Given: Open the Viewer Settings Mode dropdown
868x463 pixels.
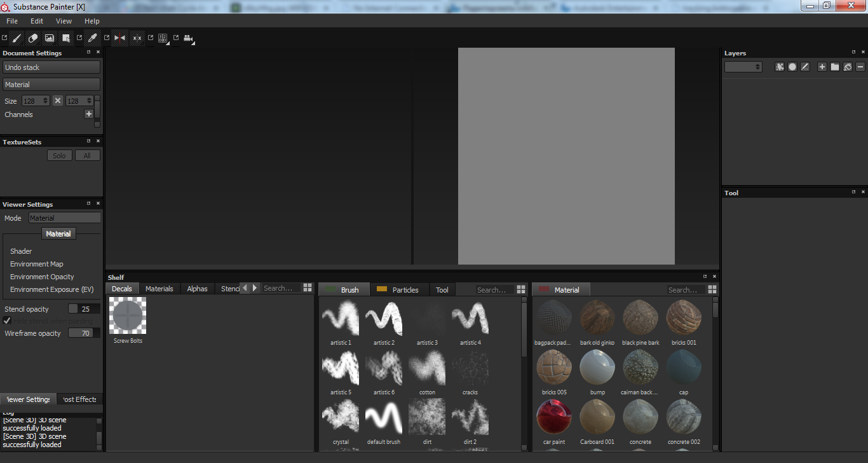Looking at the screenshot, I should pos(64,218).
